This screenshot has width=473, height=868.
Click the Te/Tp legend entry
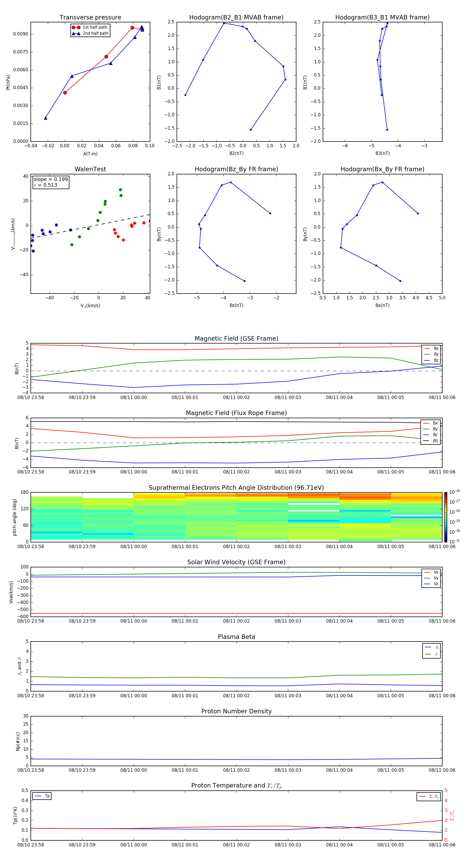coord(429,796)
